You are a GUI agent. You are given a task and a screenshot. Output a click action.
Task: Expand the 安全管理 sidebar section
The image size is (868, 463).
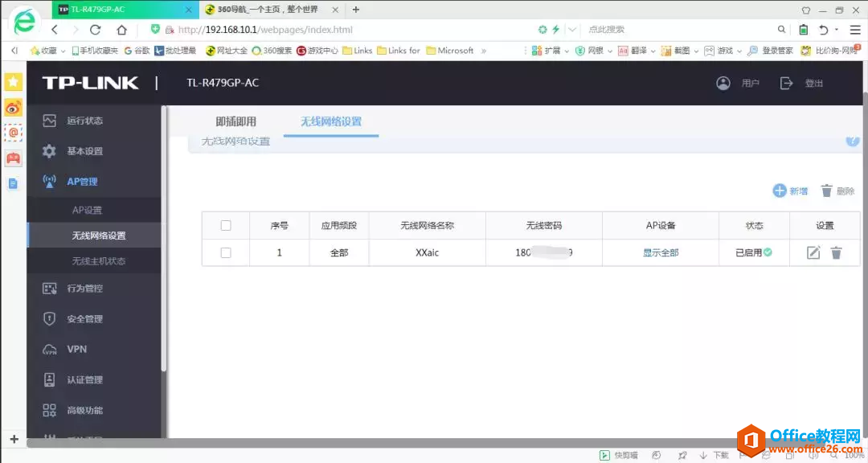pos(84,319)
